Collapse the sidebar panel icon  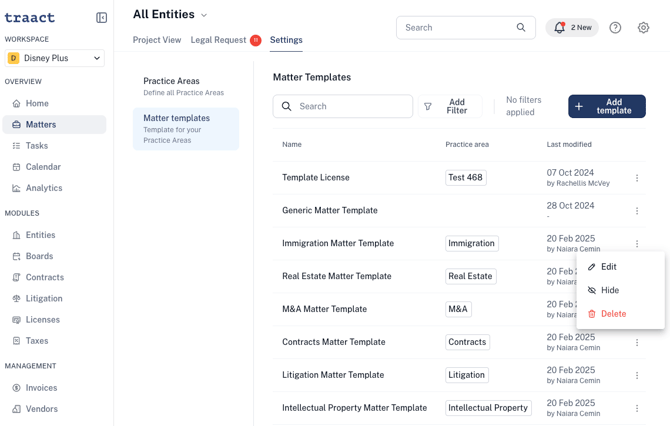(x=101, y=18)
